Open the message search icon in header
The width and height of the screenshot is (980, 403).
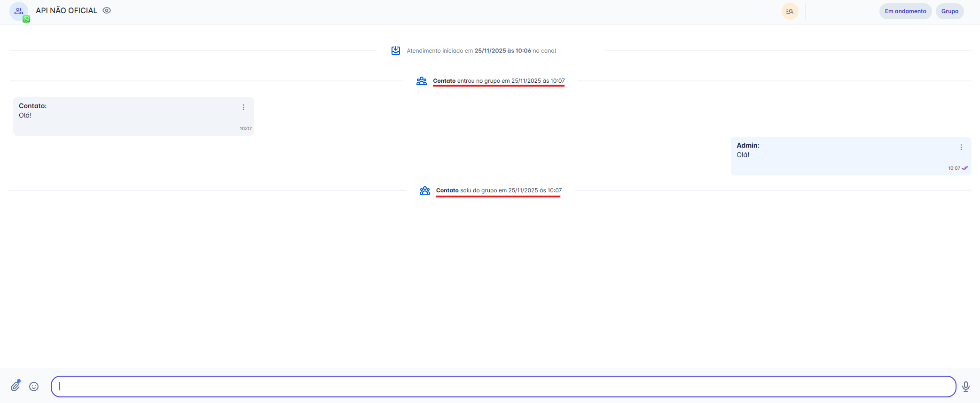pos(790,11)
